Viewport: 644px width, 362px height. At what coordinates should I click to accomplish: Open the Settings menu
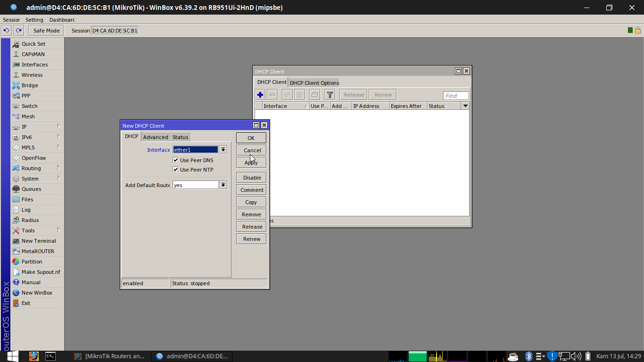click(34, 20)
